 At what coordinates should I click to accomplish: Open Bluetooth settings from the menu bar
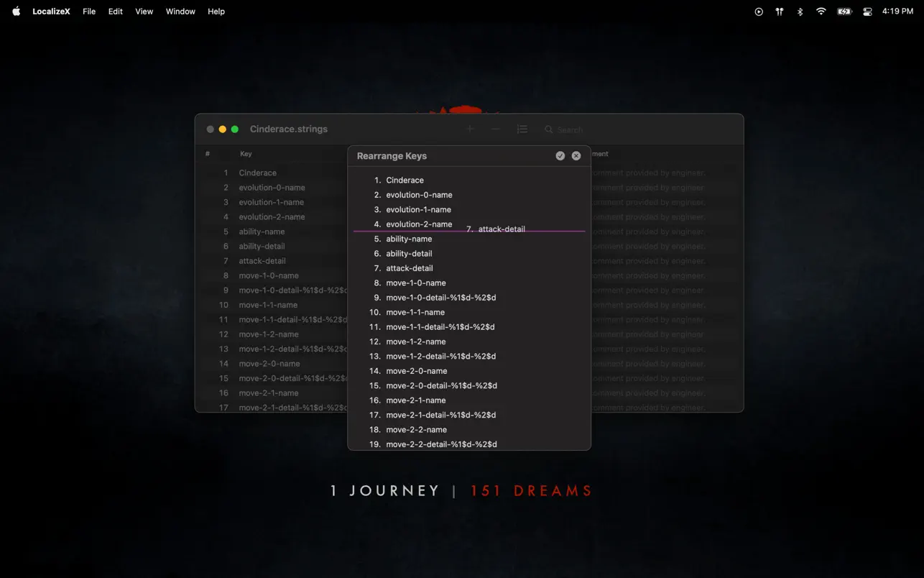coord(800,11)
